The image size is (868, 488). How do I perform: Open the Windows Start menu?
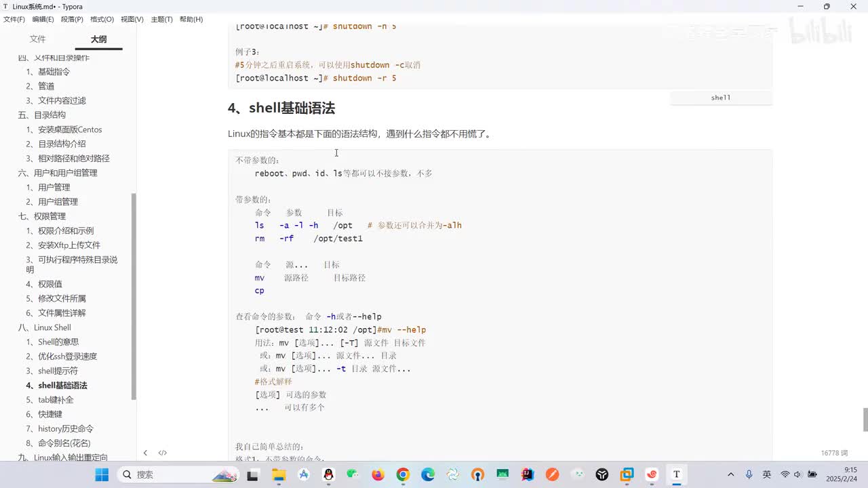click(x=102, y=474)
